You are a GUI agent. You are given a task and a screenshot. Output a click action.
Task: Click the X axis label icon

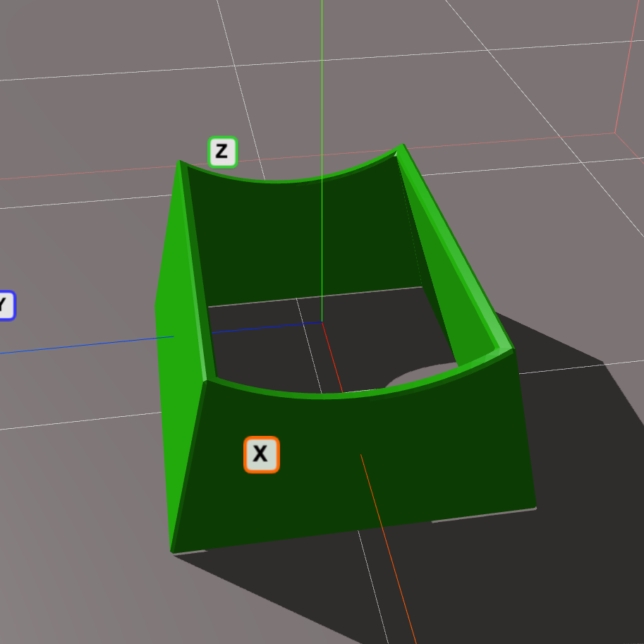coord(261,454)
